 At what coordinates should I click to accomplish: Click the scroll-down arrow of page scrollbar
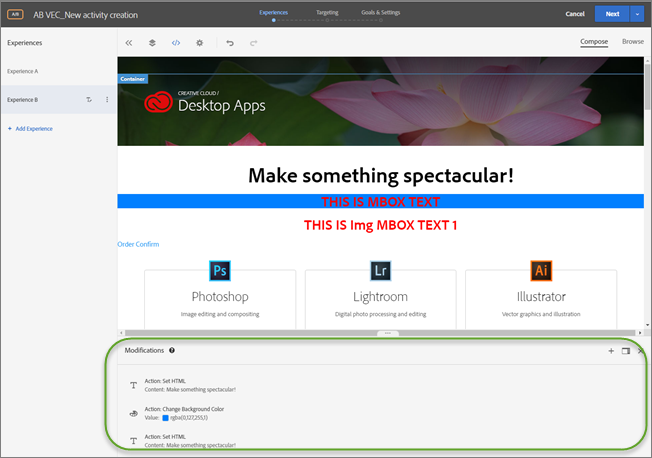point(647,325)
